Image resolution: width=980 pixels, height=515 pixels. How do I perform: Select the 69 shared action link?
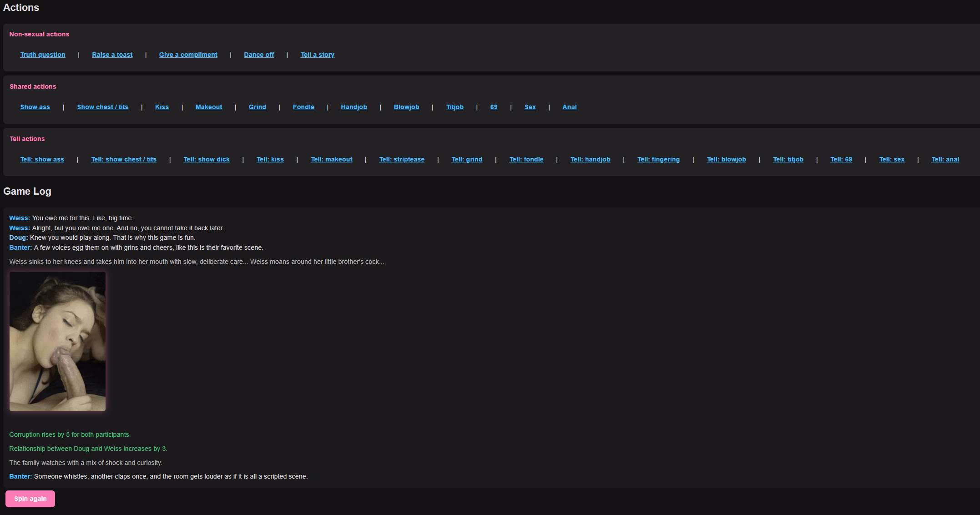[x=494, y=107]
